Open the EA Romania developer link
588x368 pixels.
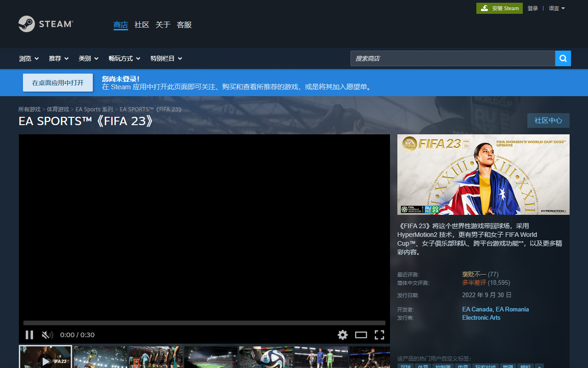click(x=512, y=309)
